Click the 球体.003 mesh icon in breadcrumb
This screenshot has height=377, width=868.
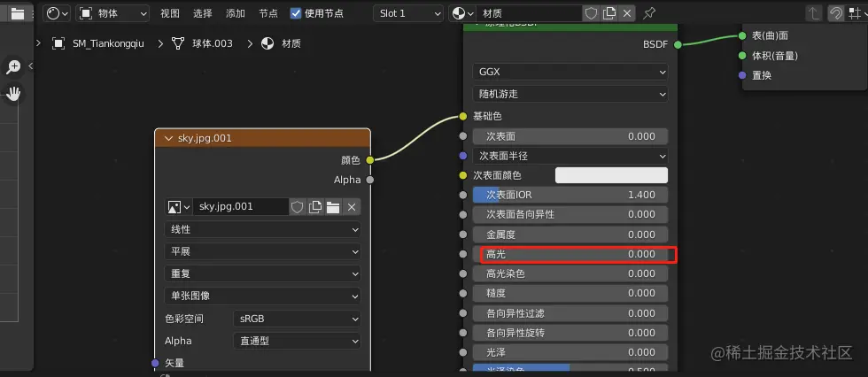[x=178, y=43]
